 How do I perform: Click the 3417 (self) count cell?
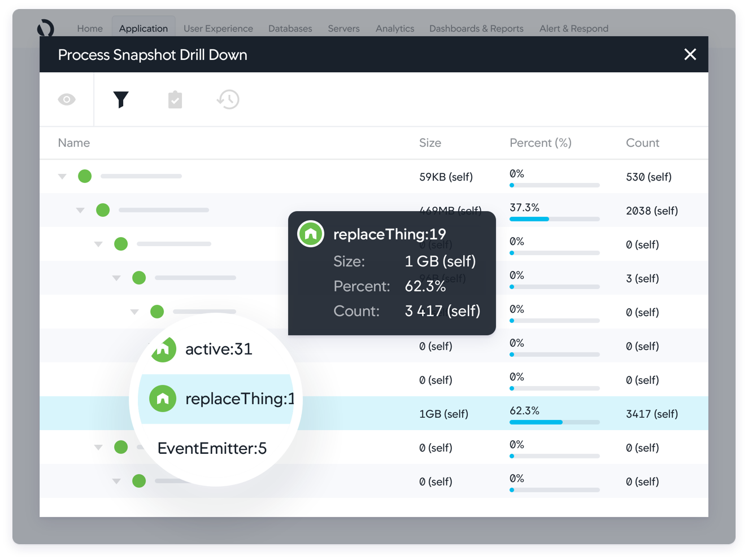pyautogui.click(x=652, y=414)
